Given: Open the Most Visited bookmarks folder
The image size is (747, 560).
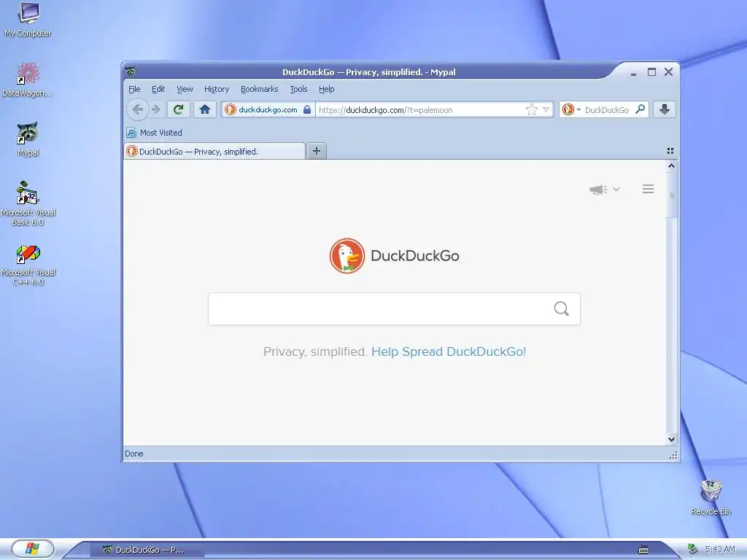Looking at the screenshot, I should tap(155, 133).
